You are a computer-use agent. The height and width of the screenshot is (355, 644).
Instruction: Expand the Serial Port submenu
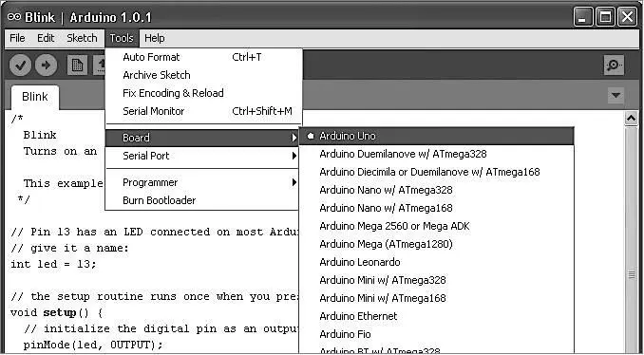click(x=202, y=156)
